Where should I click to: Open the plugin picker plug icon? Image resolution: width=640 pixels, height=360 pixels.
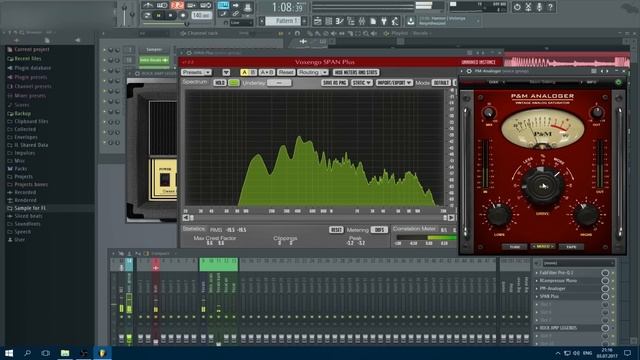(384, 21)
